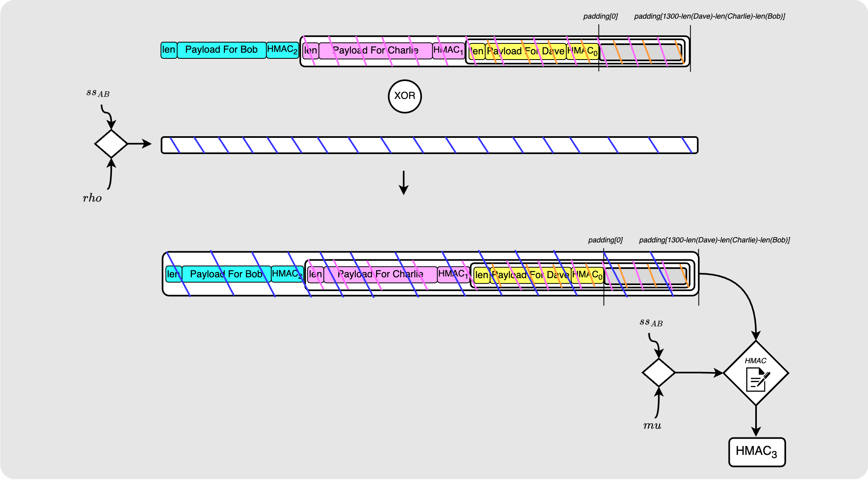Click bottom Payload For Bob block

tap(226, 274)
